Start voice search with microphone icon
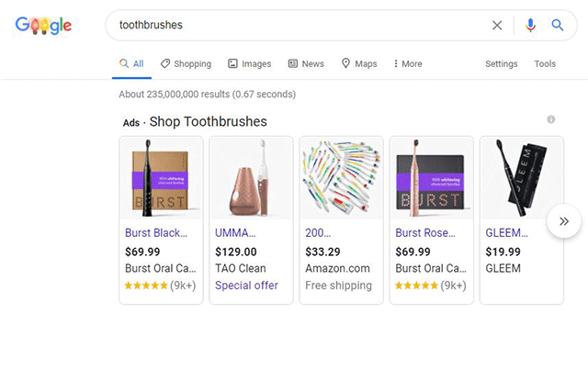 click(x=530, y=26)
